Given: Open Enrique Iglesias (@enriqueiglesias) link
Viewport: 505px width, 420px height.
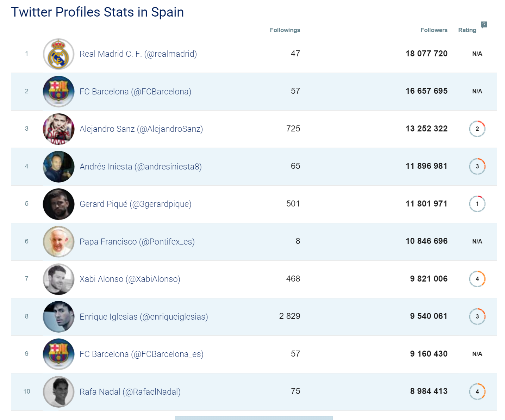Looking at the screenshot, I should pyautogui.click(x=144, y=317).
